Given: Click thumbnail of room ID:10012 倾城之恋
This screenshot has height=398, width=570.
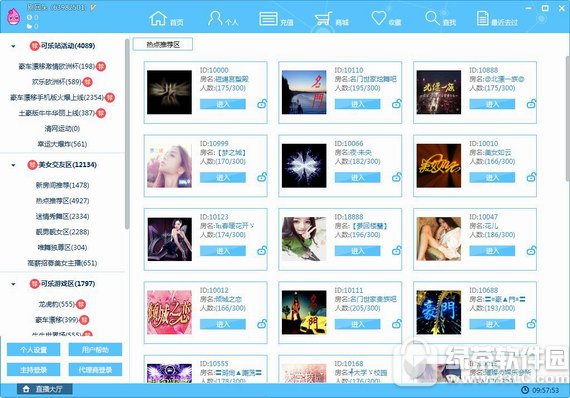Looking at the screenshot, I should point(169,312).
